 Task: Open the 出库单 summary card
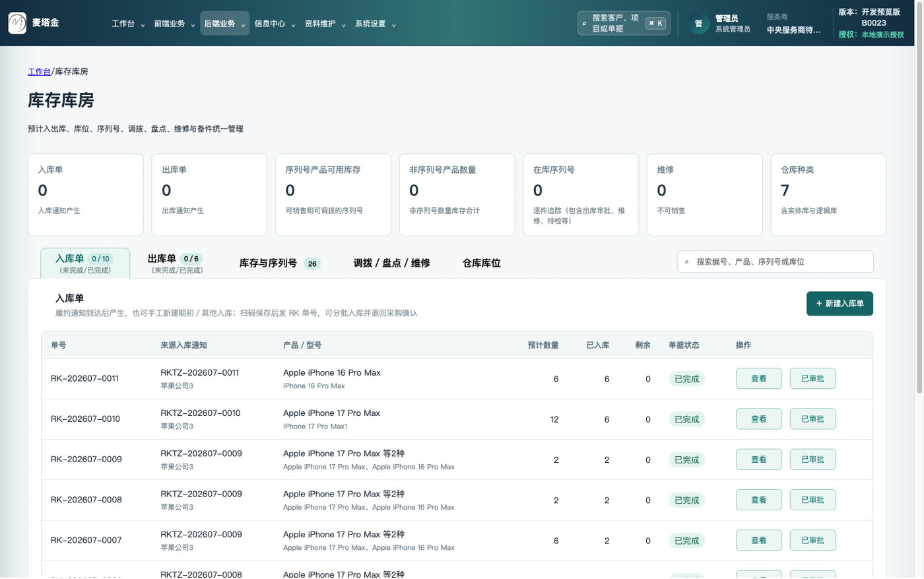[209, 195]
